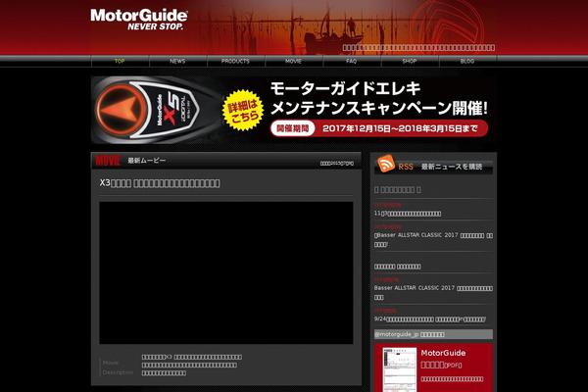Open the 9/24 news item
The width and height of the screenshot is (588, 392).
(430, 318)
